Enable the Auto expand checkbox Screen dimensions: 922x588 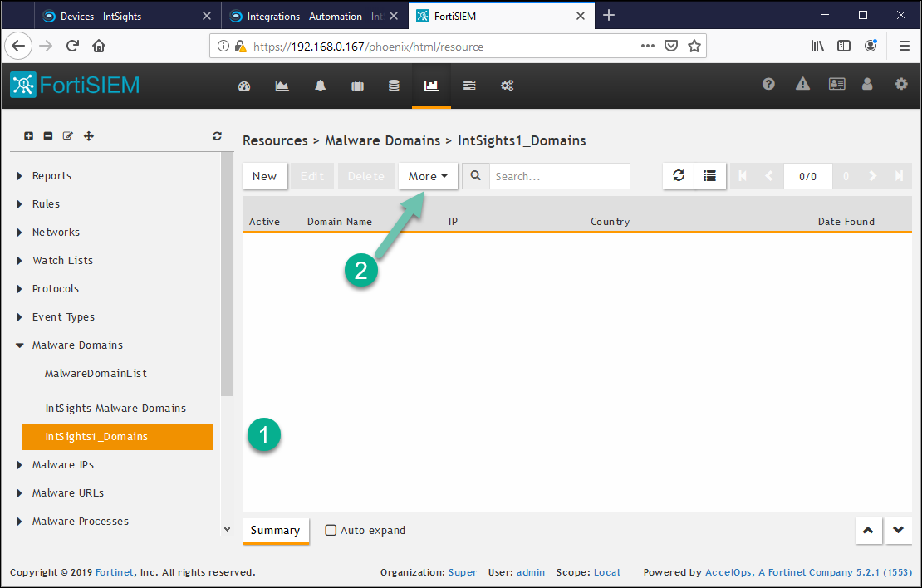pyautogui.click(x=331, y=531)
